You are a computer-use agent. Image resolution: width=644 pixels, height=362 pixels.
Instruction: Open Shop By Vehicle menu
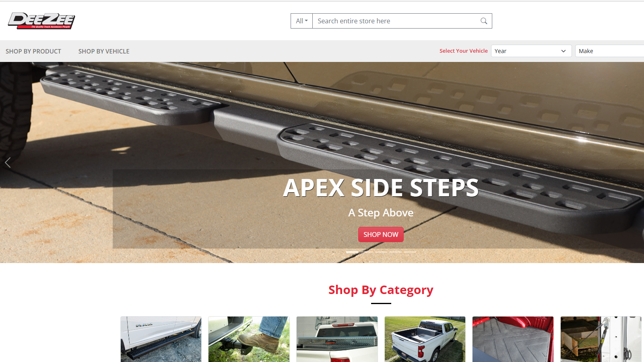[104, 51]
